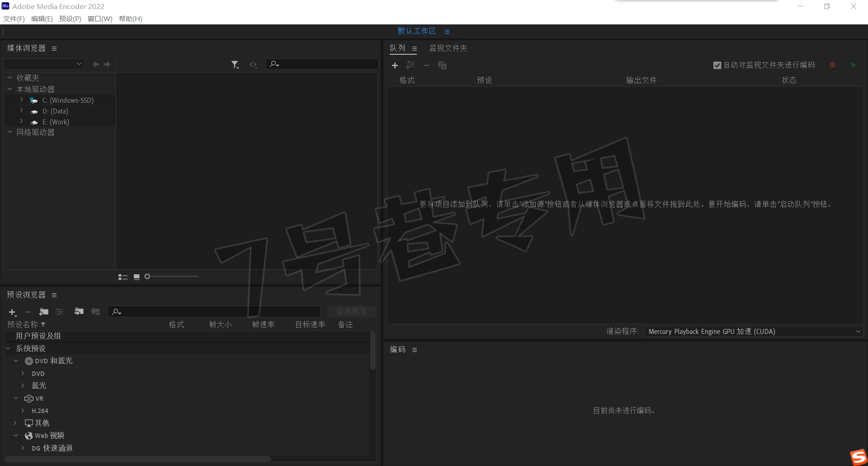
Task: Start the queue with green play button
Action: 854,65
